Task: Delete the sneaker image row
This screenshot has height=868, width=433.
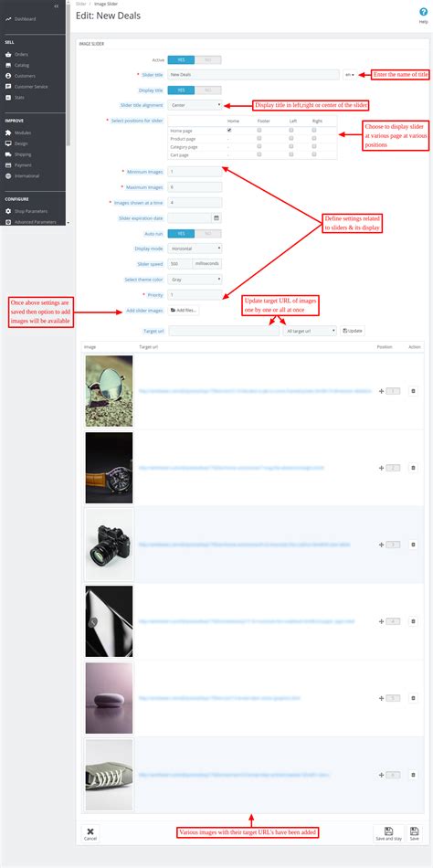Action: pyautogui.click(x=413, y=775)
